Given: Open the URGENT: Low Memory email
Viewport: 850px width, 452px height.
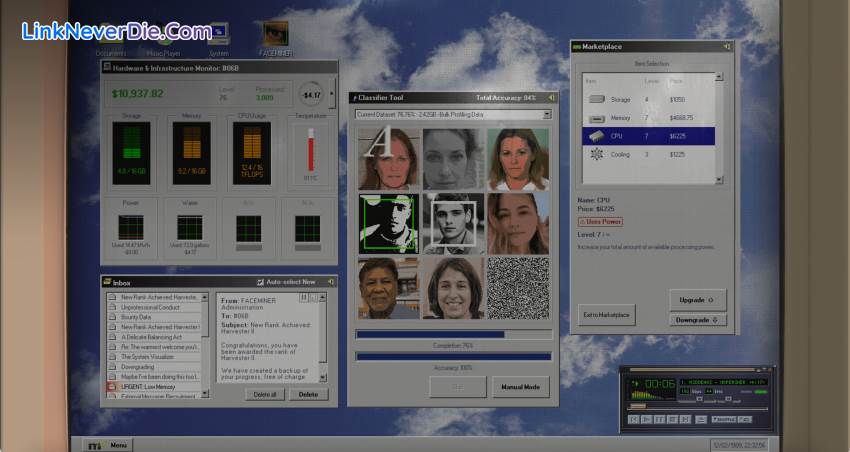Looking at the screenshot, I should click(156, 385).
